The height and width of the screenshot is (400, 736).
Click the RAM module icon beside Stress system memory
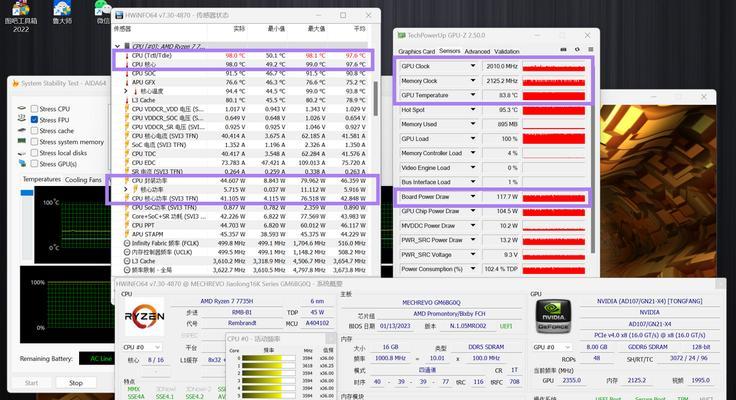[22, 141]
